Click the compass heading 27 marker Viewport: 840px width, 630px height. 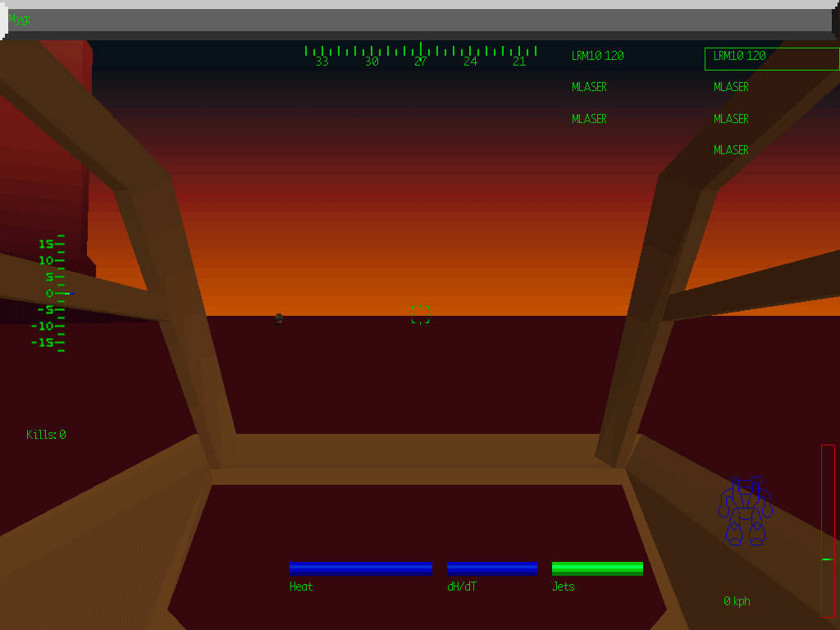(x=420, y=61)
